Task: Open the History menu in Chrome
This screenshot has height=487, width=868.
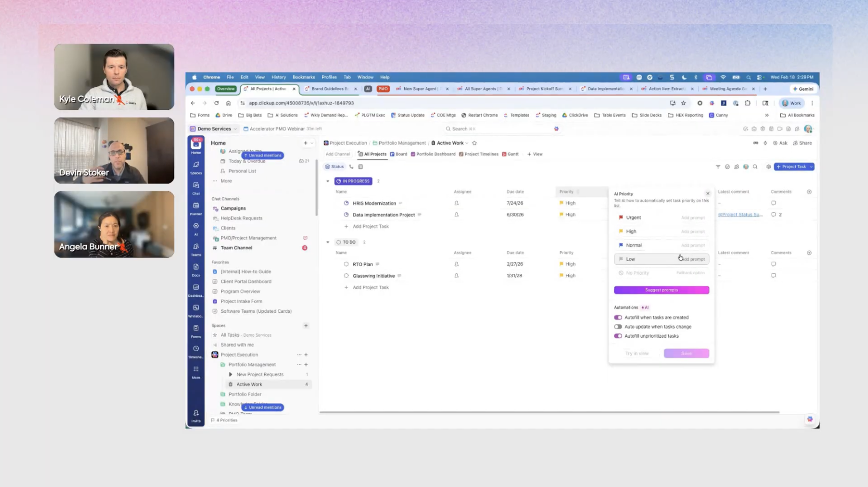Action: pyautogui.click(x=279, y=77)
